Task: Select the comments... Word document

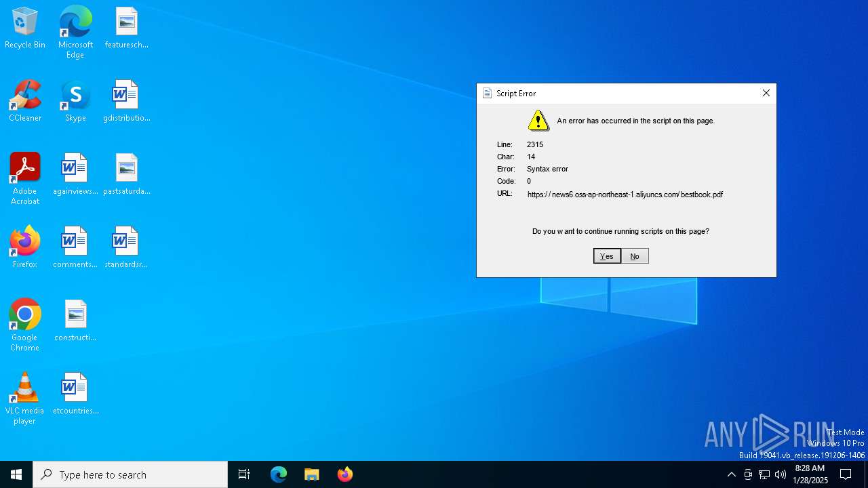Action: point(75,247)
